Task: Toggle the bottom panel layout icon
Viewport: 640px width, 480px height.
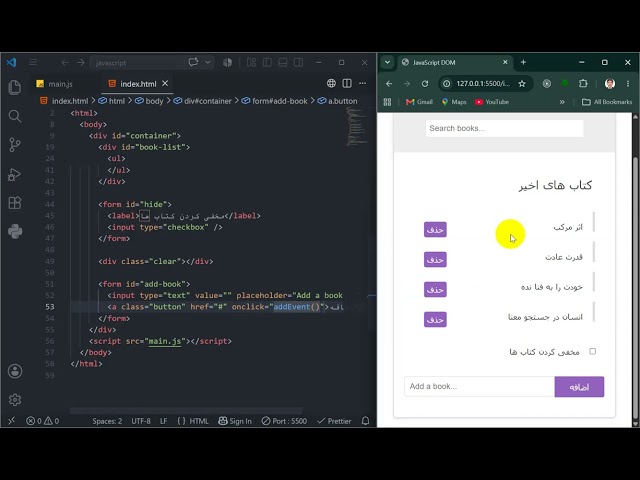Action: point(282,62)
